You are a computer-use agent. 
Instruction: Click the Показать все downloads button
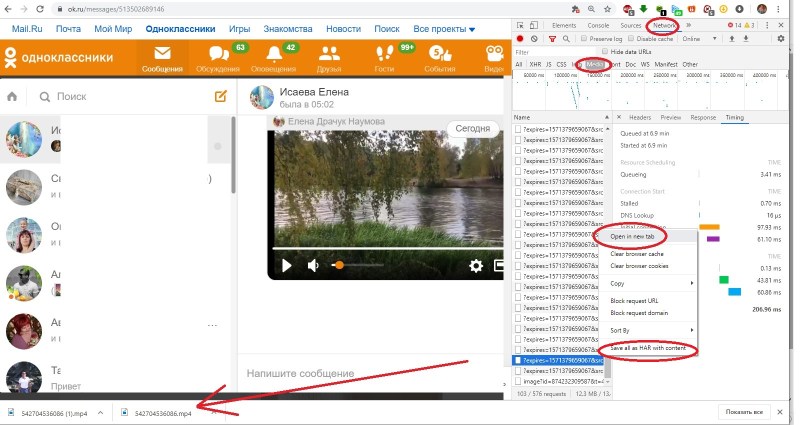click(743, 412)
